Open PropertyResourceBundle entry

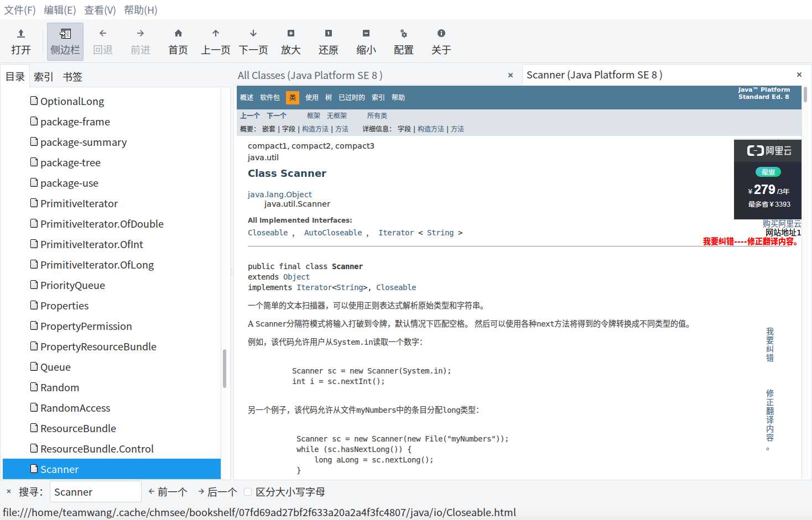pyautogui.click(x=98, y=346)
